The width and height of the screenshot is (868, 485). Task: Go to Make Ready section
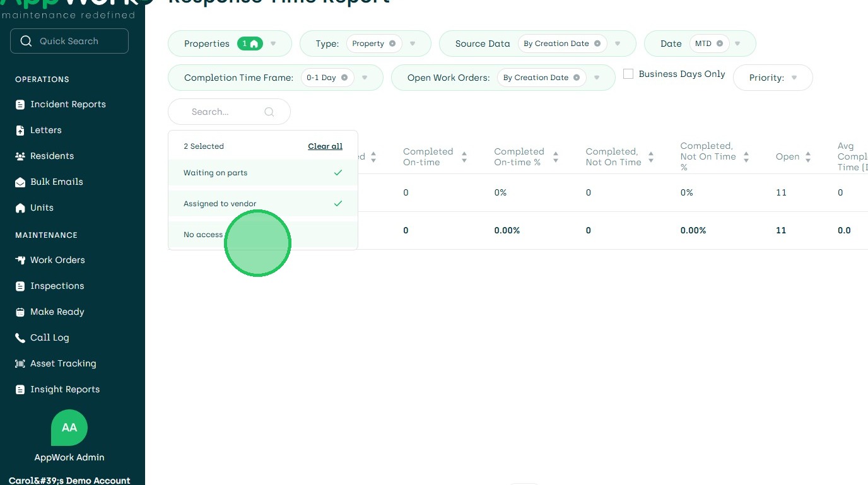57,312
